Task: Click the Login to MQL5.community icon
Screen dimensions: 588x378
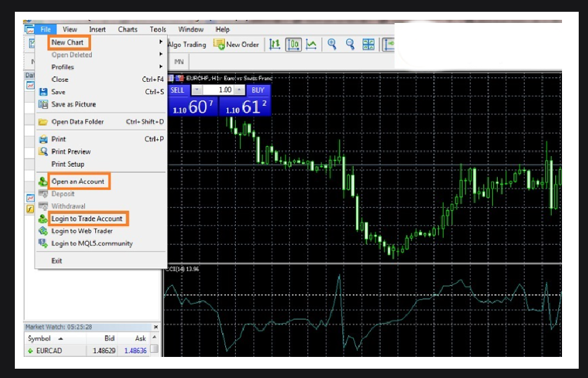Action: pyautogui.click(x=43, y=244)
